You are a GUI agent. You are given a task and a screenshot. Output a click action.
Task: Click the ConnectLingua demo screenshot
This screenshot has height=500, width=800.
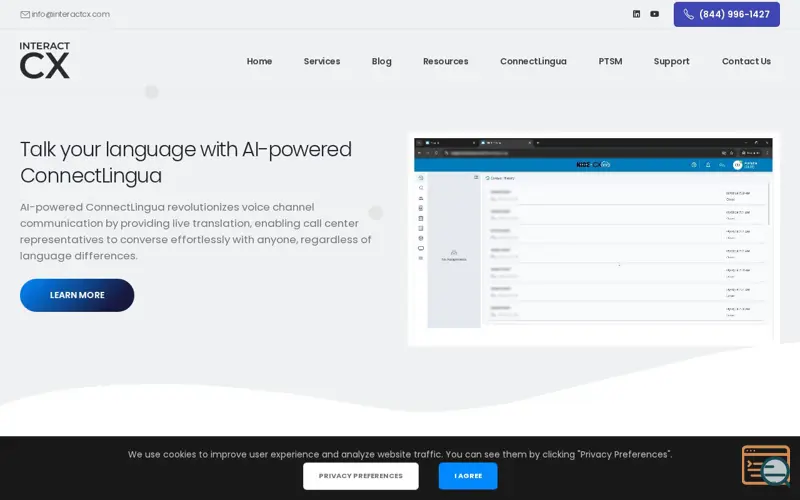point(593,239)
